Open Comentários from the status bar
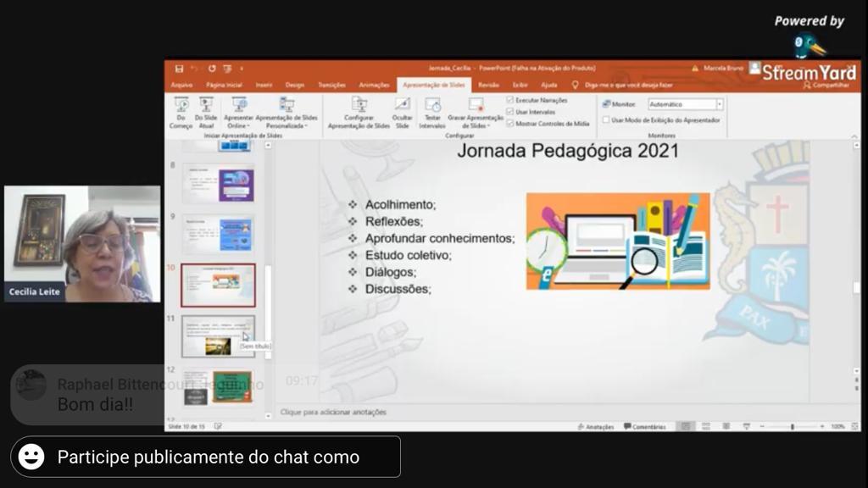Image resolution: width=868 pixels, height=488 pixels. 644,427
